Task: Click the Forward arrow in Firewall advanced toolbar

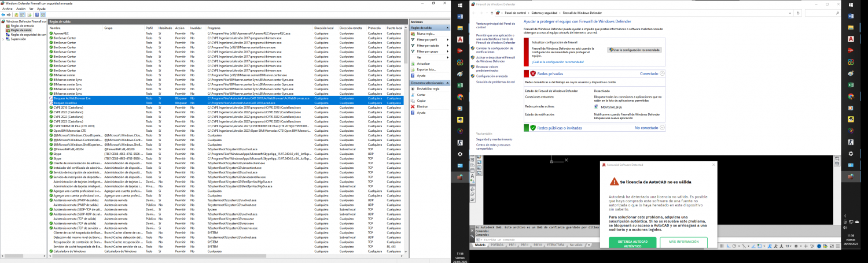Action: [9, 15]
